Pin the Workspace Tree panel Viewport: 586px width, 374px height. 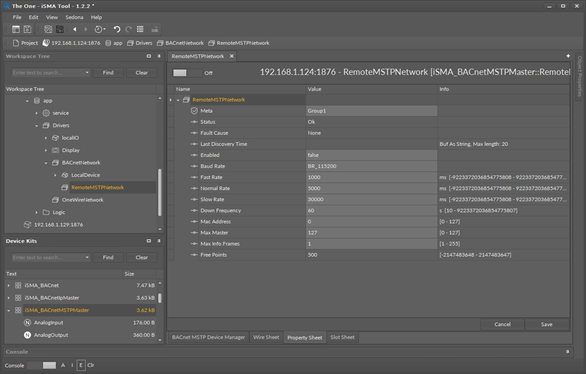coord(159,56)
